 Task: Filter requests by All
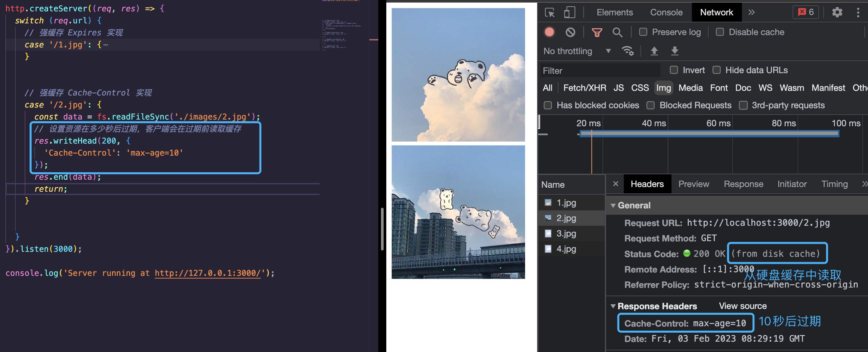point(547,88)
